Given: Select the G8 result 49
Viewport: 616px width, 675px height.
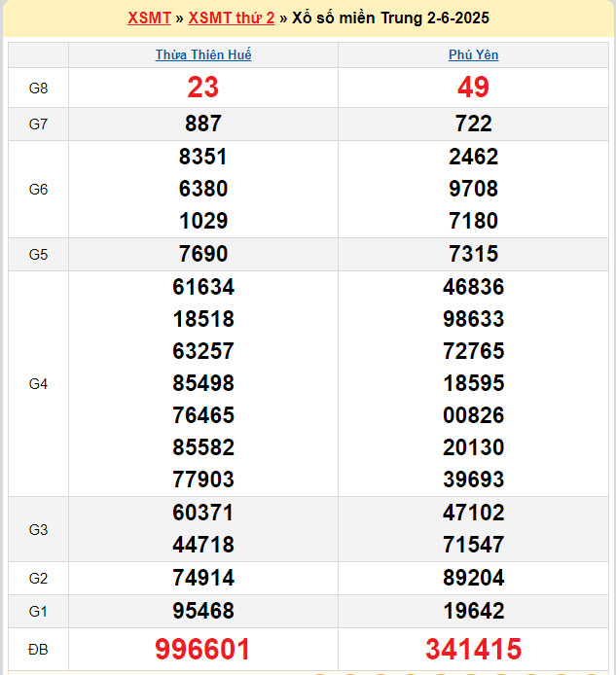Looking at the screenshot, I should 474,89.
